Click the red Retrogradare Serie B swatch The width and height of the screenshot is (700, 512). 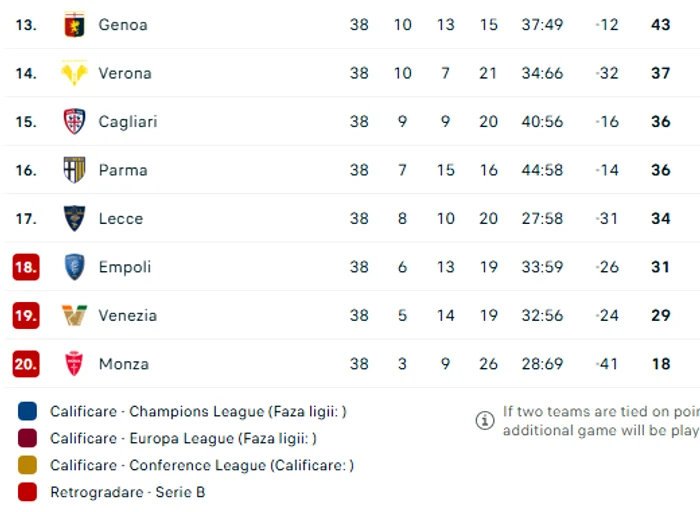coord(27,492)
